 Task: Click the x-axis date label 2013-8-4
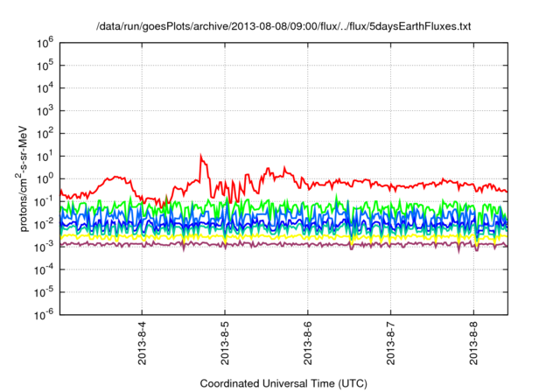[x=142, y=343]
